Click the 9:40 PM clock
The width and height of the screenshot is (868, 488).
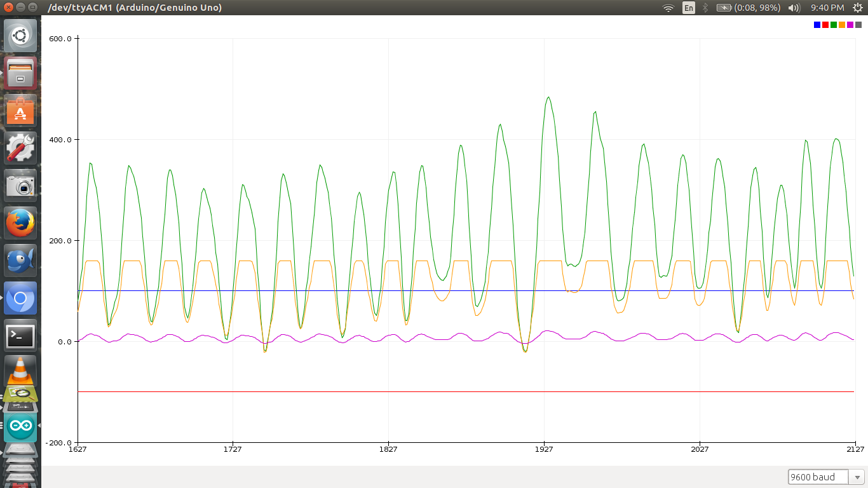(827, 8)
